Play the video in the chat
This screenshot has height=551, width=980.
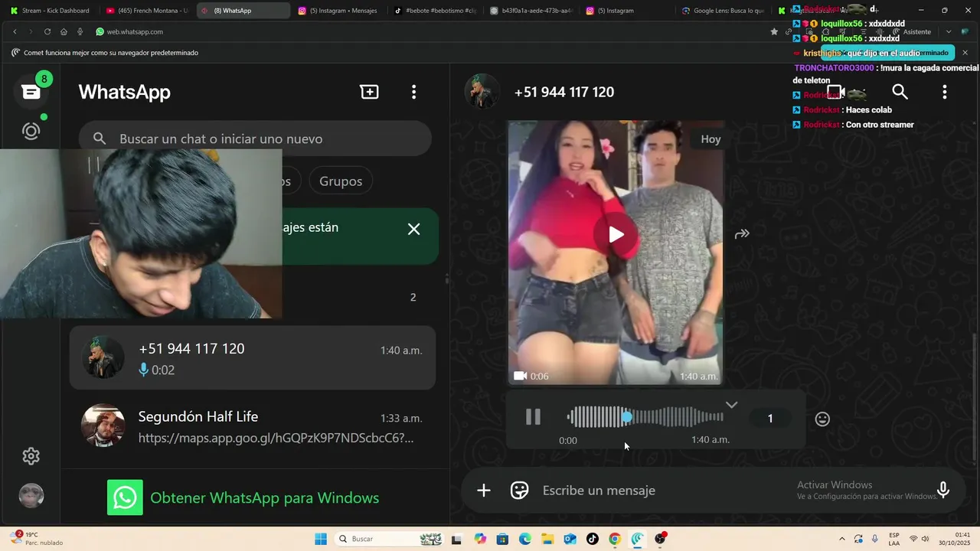616,234
